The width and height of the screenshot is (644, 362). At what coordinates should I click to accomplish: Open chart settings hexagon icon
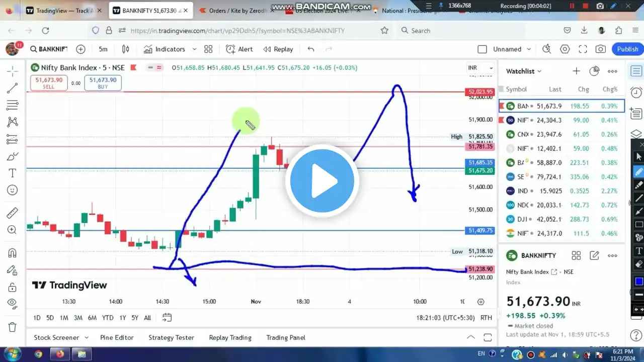click(565, 49)
